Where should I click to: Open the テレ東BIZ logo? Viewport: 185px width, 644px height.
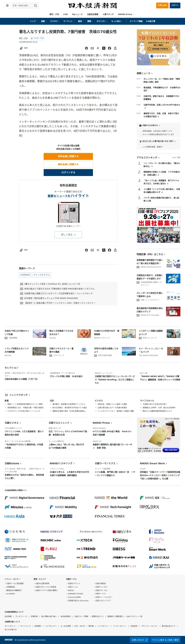tap(49, 549)
